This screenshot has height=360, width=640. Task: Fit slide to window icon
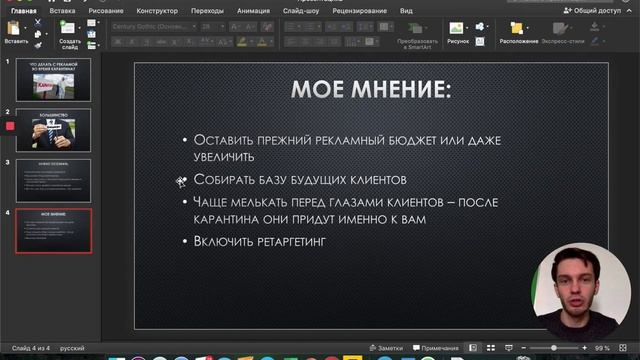point(623,348)
